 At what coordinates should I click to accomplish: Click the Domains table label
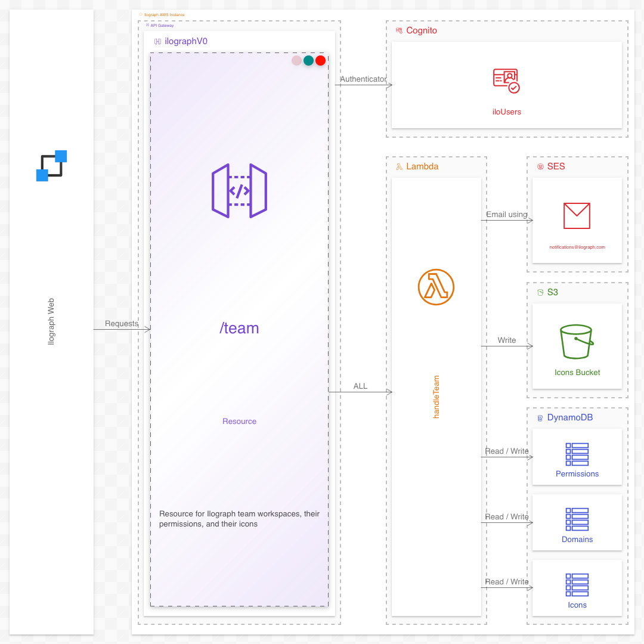pyautogui.click(x=577, y=539)
